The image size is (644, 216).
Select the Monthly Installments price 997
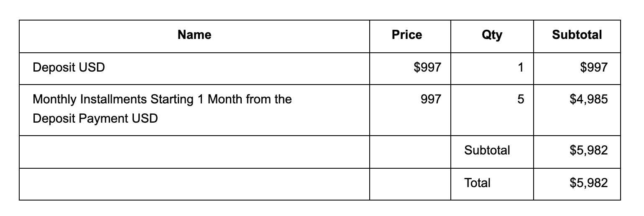(x=431, y=99)
